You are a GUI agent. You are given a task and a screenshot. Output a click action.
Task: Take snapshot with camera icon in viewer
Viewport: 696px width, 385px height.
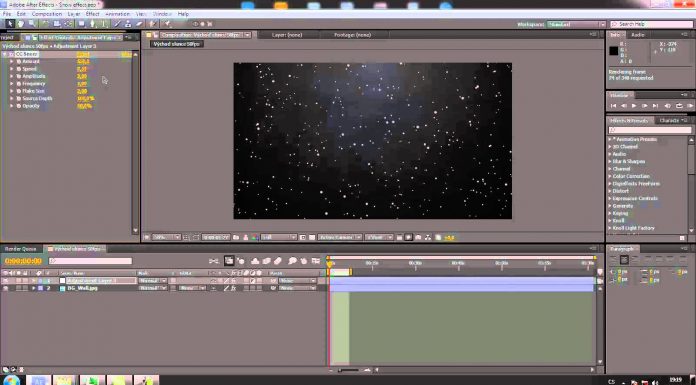[x=236, y=238]
